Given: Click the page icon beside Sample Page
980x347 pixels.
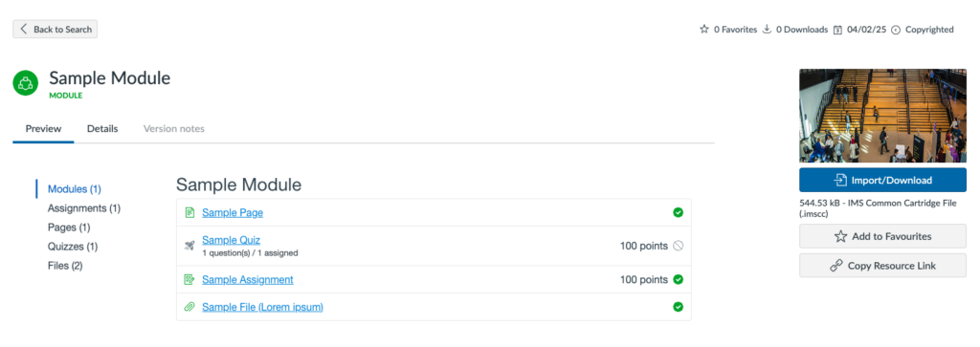Looking at the screenshot, I should coord(189,213).
